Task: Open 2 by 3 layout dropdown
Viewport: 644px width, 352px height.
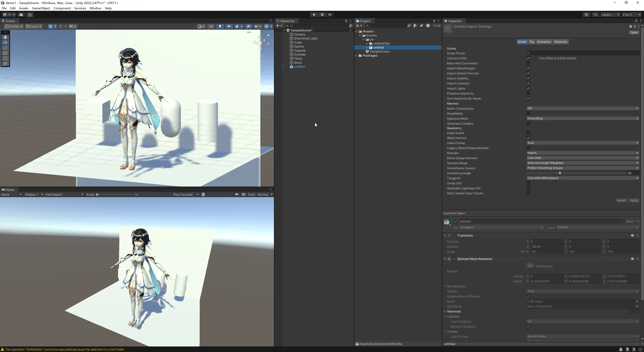Action: (631, 15)
